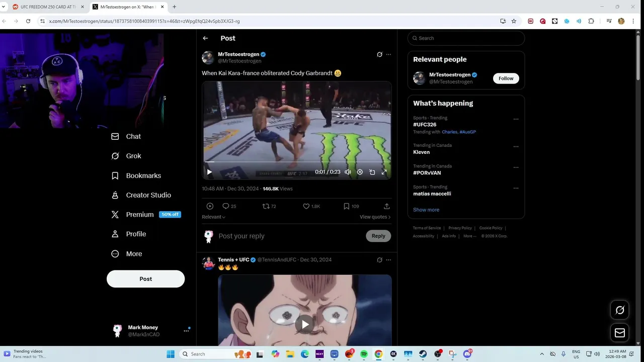The height and width of the screenshot is (362, 644).
Task: Open Bookmarks from the sidebar
Action: pos(136,175)
